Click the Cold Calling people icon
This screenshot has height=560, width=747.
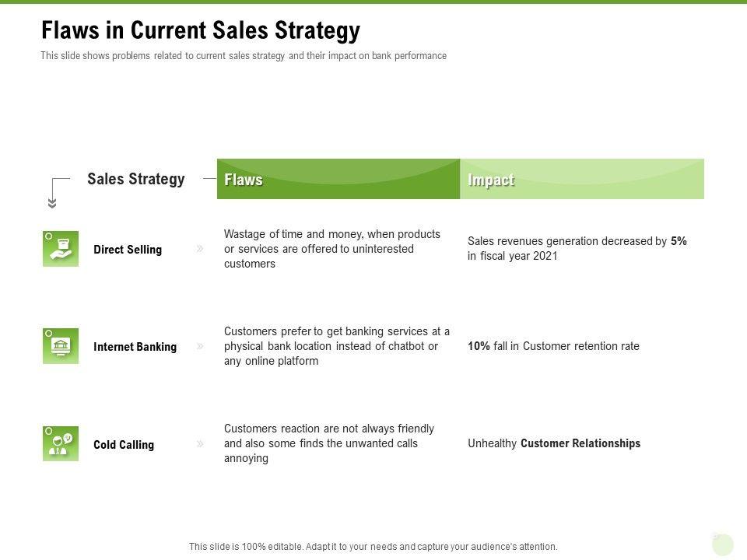(61, 443)
